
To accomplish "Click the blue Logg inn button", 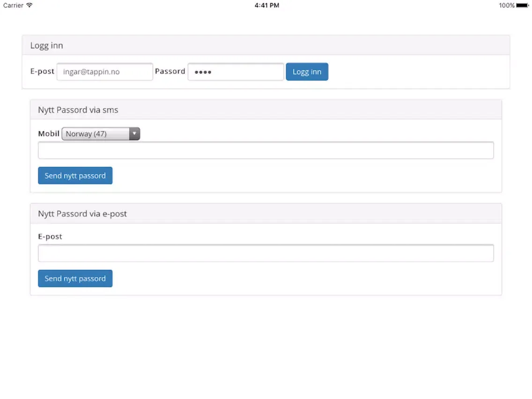I will pos(307,72).
